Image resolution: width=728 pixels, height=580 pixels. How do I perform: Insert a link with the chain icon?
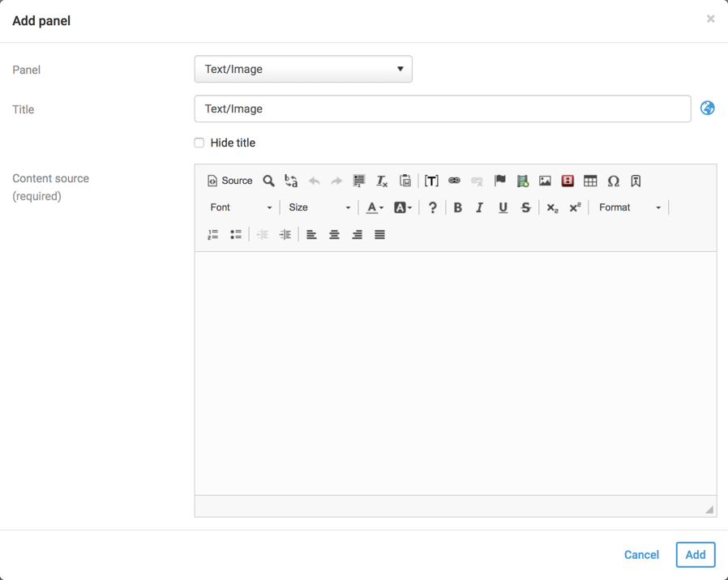[x=454, y=181]
